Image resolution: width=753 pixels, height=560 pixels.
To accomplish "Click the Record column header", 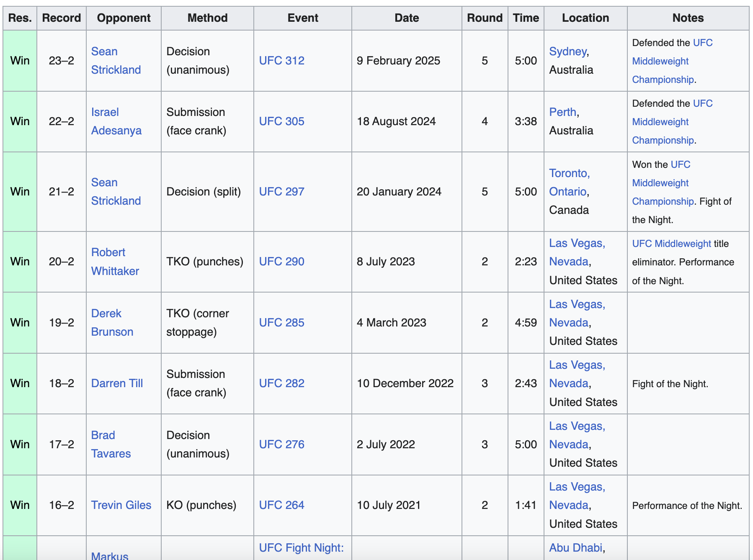I will coord(62,18).
